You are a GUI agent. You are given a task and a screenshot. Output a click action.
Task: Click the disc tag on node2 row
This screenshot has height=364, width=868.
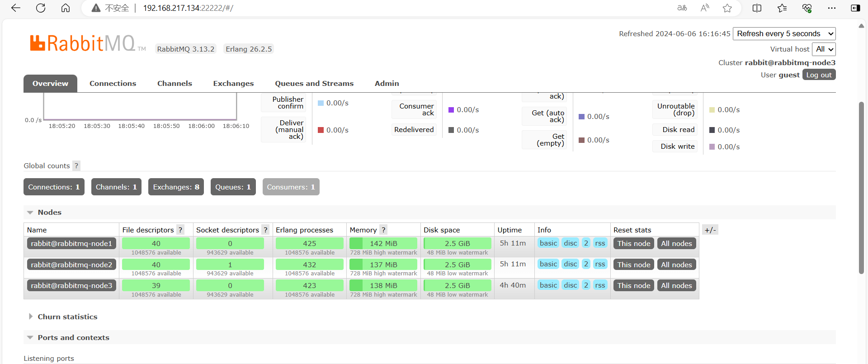571,264
